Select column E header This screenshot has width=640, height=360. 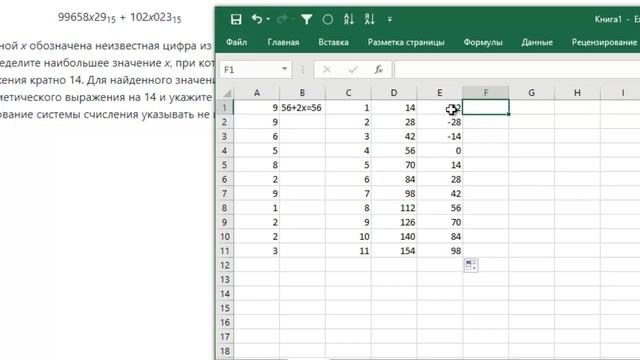point(440,93)
